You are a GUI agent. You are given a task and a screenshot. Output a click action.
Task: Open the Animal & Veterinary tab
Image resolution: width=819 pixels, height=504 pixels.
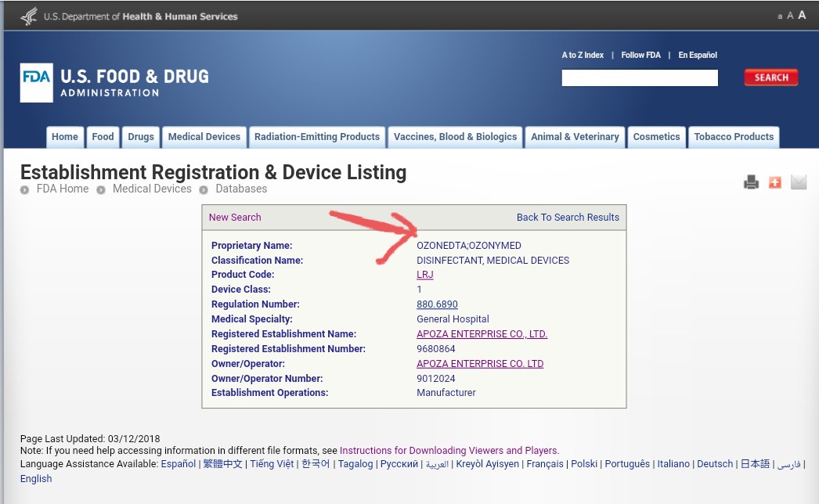pos(575,137)
